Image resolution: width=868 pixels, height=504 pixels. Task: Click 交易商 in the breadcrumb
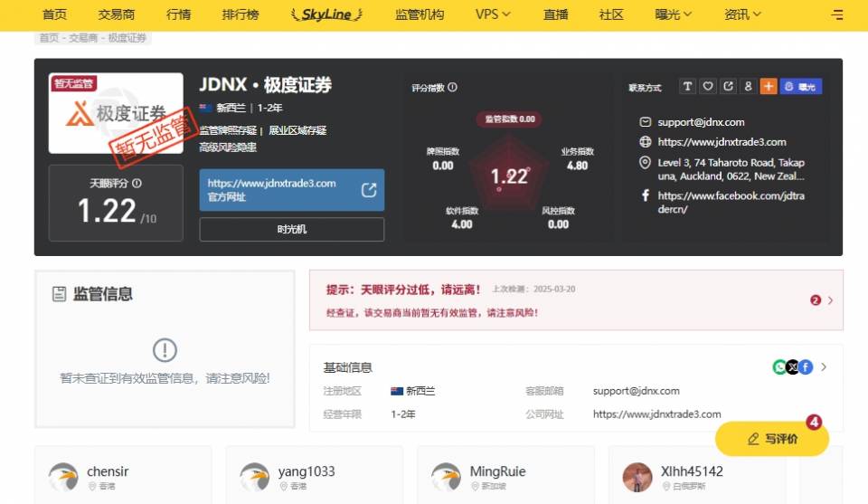(83, 38)
